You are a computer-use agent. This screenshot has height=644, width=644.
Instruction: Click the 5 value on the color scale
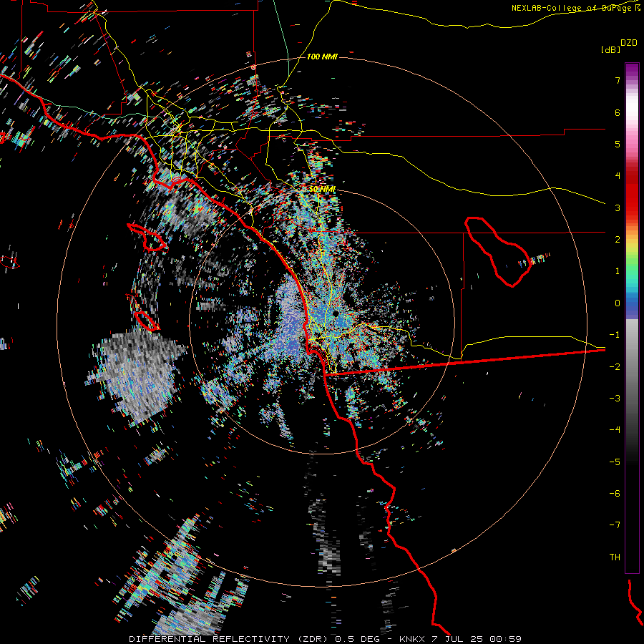pyautogui.click(x=618, y=144)
